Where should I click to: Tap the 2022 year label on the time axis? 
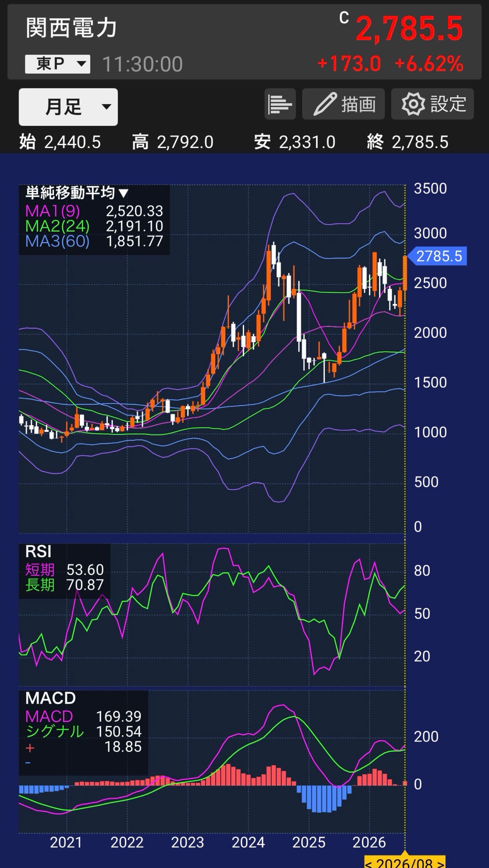click(127, 843)
